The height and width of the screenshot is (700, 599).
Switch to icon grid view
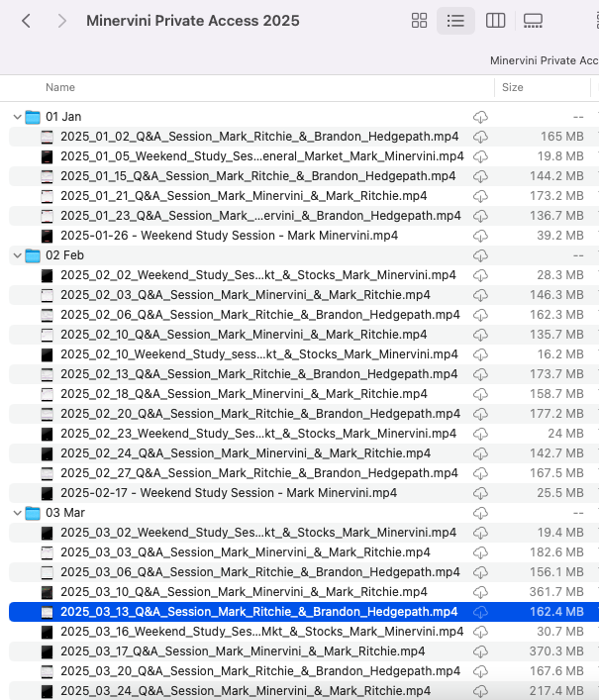[419, 21]
